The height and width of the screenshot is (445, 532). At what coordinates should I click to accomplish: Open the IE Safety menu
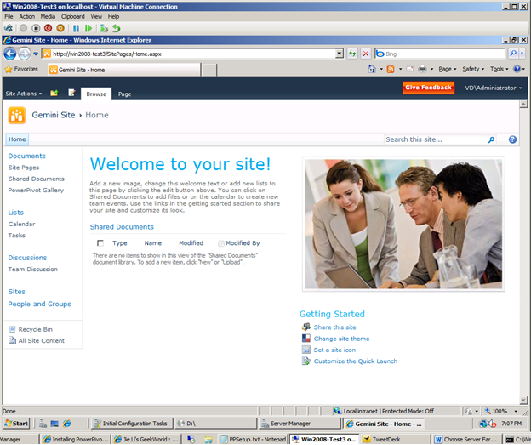[x=473, y=69]
